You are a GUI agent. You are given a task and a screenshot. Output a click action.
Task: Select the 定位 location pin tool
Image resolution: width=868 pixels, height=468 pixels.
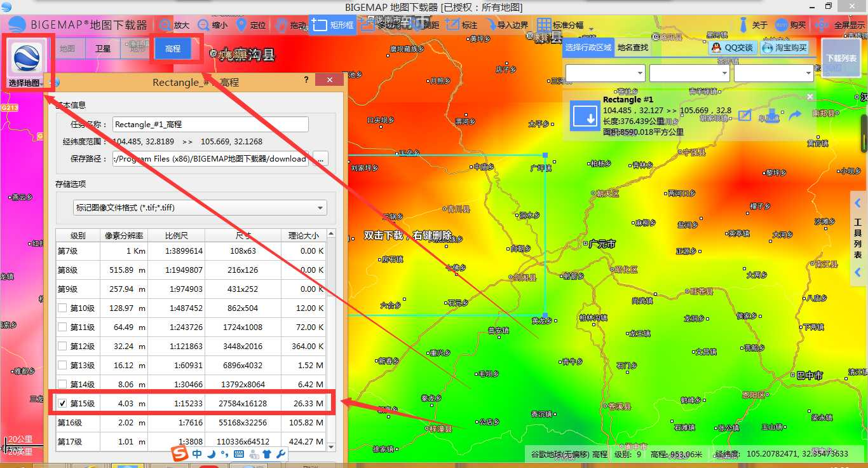[250, 25]
